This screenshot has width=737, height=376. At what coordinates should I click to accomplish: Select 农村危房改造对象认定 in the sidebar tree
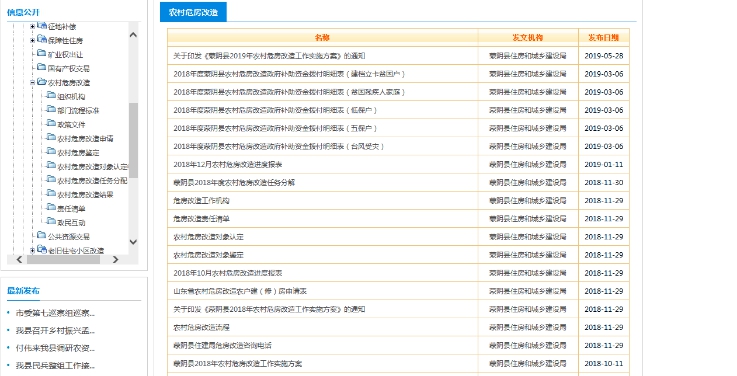[92, 166]
